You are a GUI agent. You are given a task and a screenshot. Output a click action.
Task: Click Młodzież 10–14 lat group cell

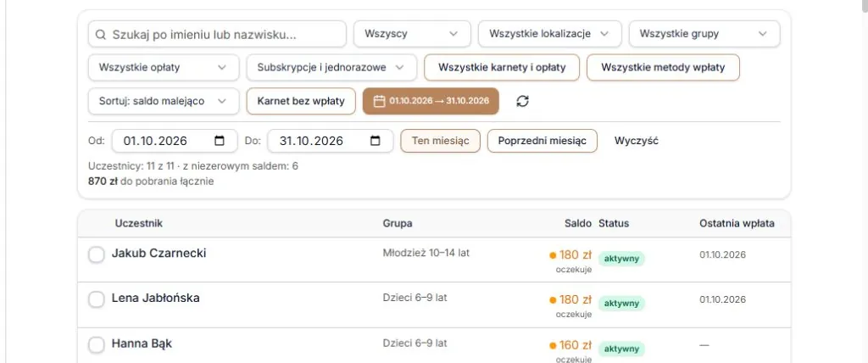coord(426,253)
